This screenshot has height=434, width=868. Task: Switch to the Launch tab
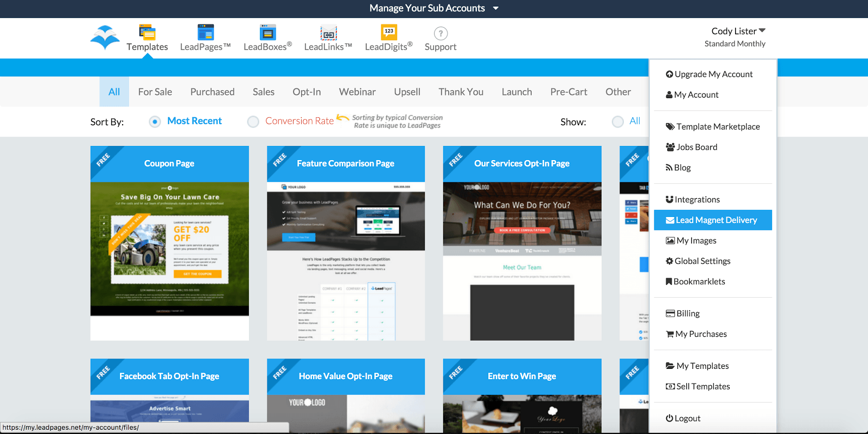point(517,92)
